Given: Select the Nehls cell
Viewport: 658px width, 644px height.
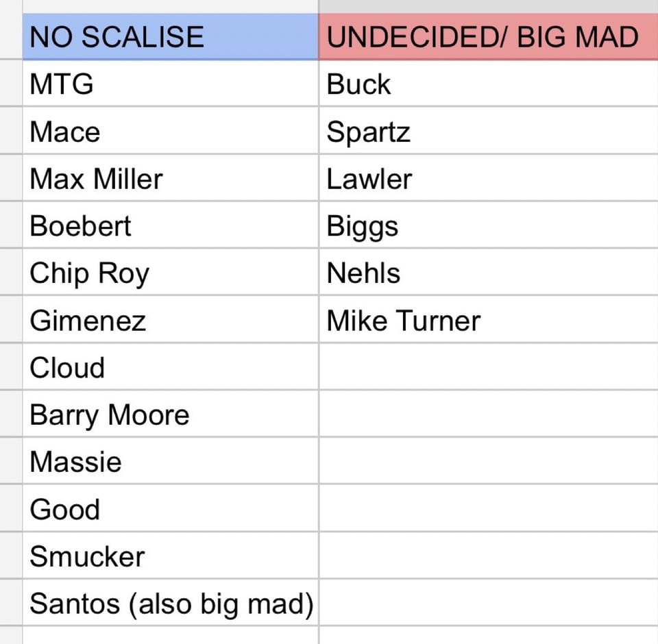Looking at the screenshot, I should pyautogui.click(x=488, y=273).
